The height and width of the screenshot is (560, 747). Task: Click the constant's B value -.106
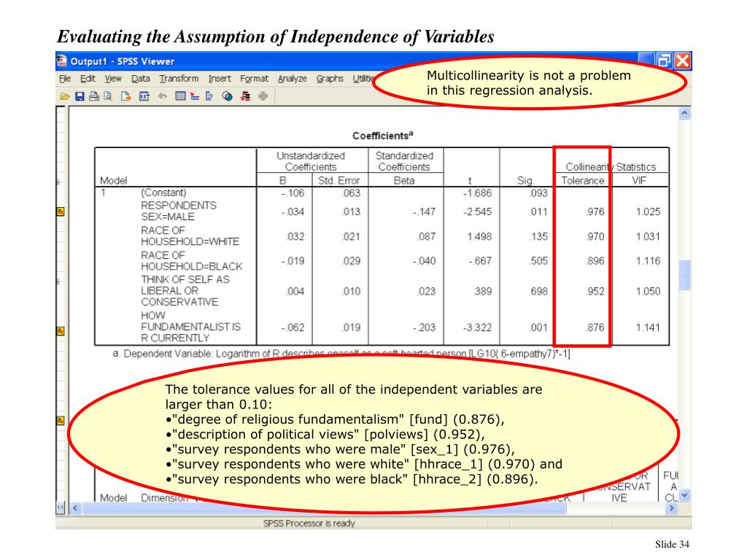pyautogui.click(x=293, y=192)
